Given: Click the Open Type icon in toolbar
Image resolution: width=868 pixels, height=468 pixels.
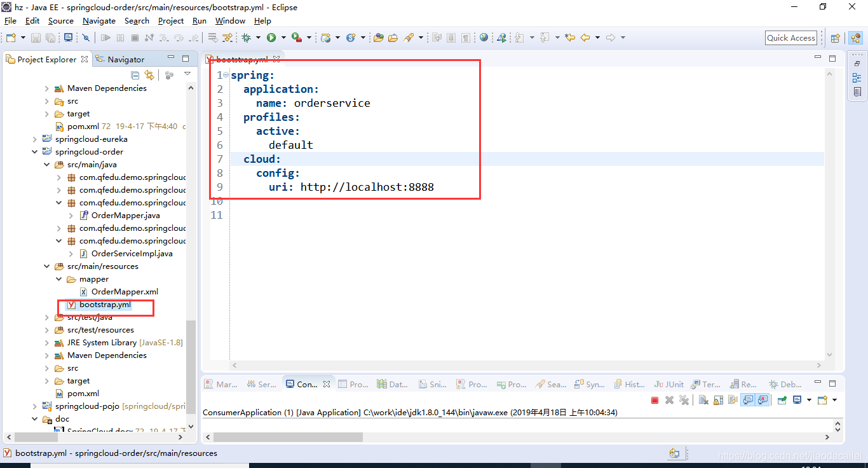Looking at the screenshot, I should (x=379, y=38).
